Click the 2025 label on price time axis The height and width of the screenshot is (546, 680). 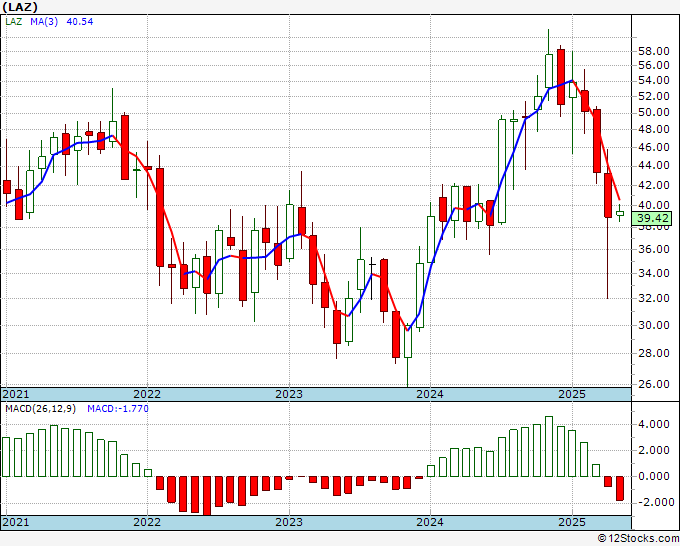[572, 394]
